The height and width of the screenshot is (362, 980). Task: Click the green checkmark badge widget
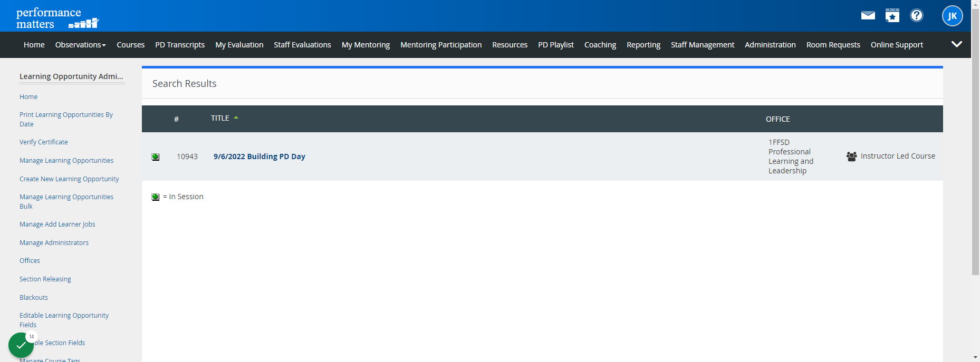point(21,345)
